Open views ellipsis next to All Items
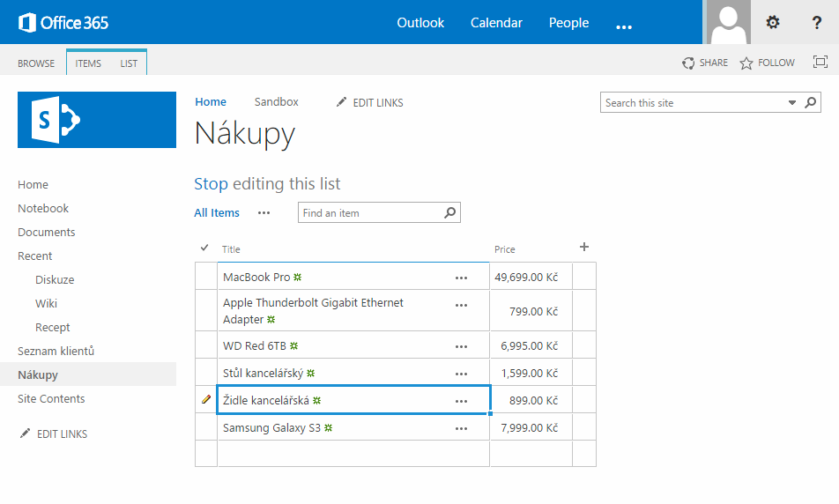The image size is (839, 504). click(x=264, y=213)
